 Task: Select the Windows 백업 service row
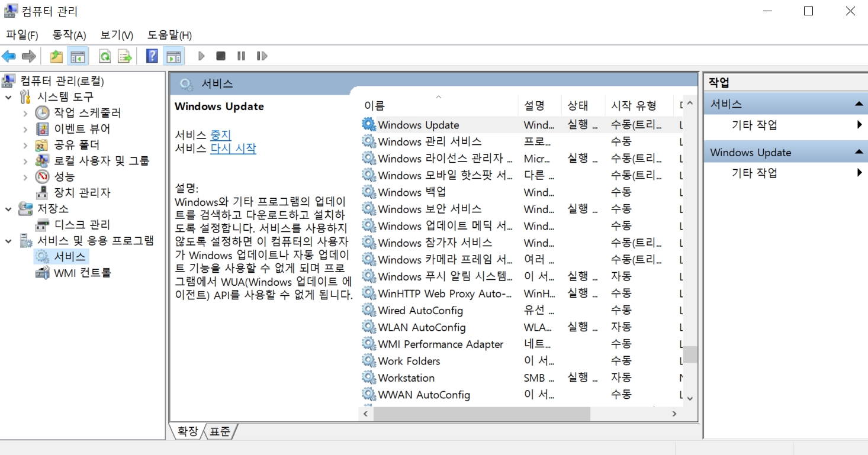tap(520, 192)
